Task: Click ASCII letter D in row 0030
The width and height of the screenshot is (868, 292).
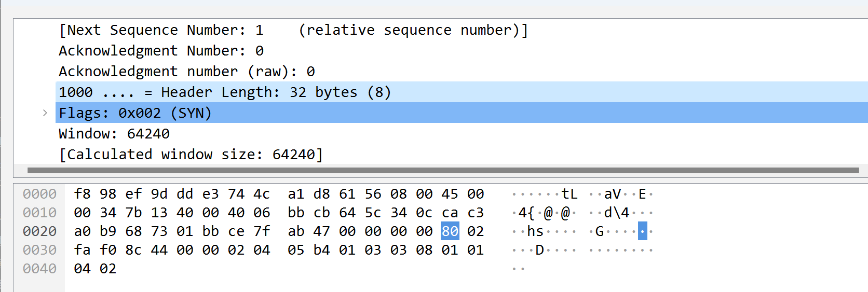Action: click(539, 249)
